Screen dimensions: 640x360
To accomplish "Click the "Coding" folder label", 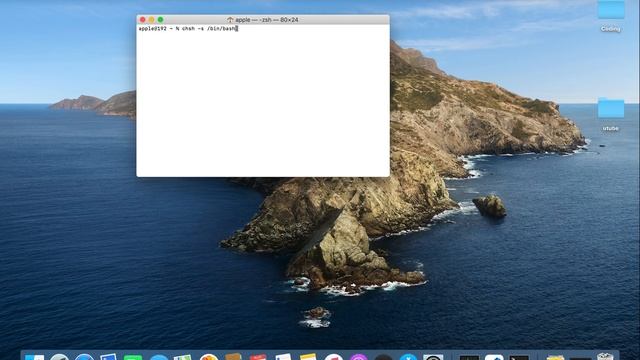I will tap(611, 29).
